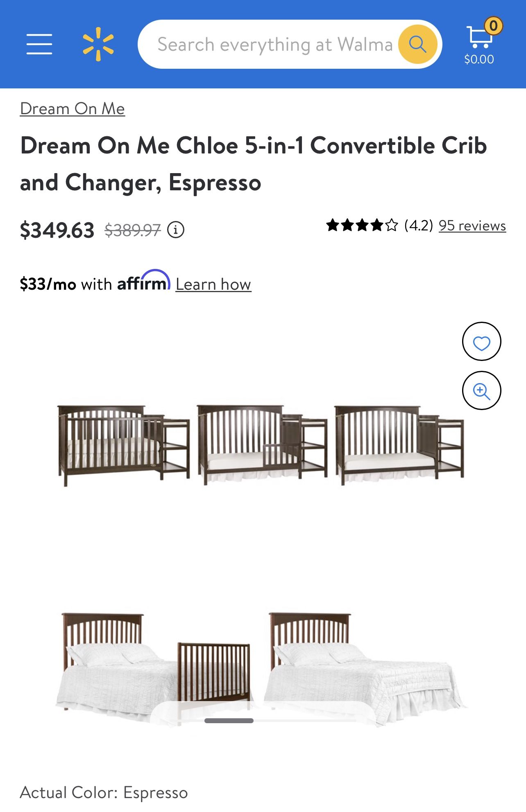Open the hamburger navigation menu
Viewport: 526px width, 812px height.
pos(39,44)
